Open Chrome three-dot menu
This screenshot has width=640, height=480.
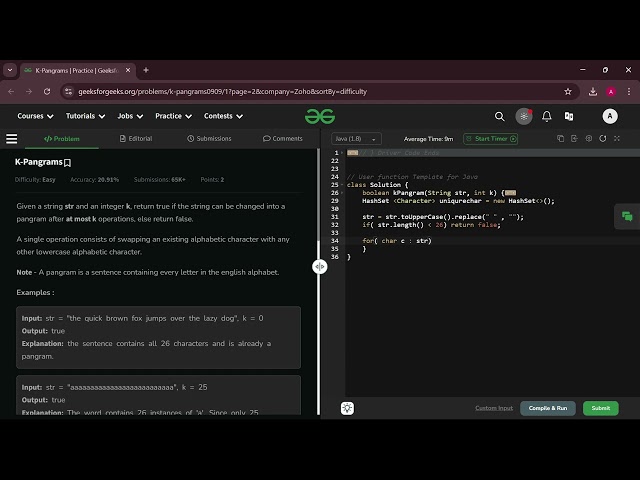click(629, 91)
